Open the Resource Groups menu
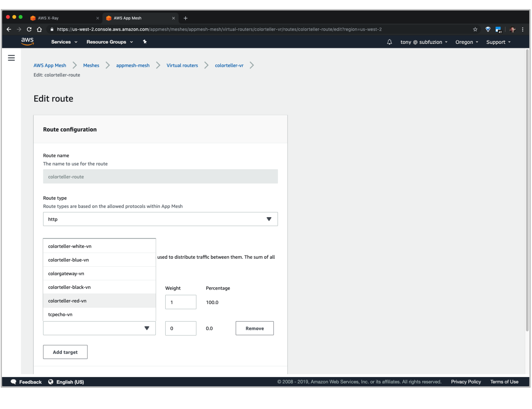The width and height of the screenshot is (532, 409). point(110,42)
